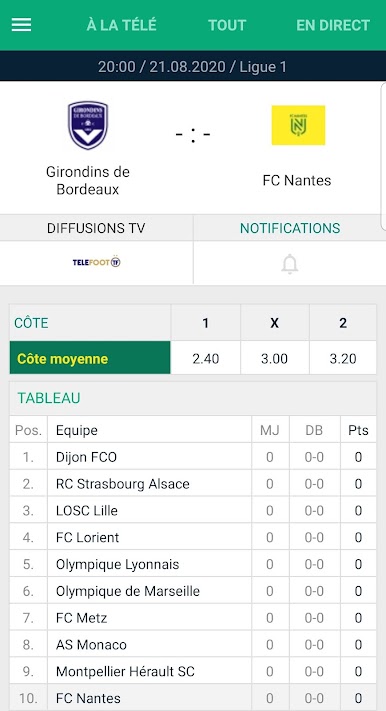Tap the FC Nantes yellow logo
This screenshot has width=386, height=711.
click(298, 125)
